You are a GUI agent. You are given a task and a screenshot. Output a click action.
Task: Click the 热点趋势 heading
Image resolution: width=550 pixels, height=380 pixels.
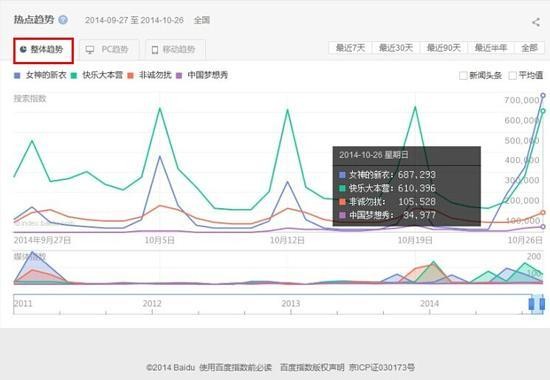click(34, 20)
